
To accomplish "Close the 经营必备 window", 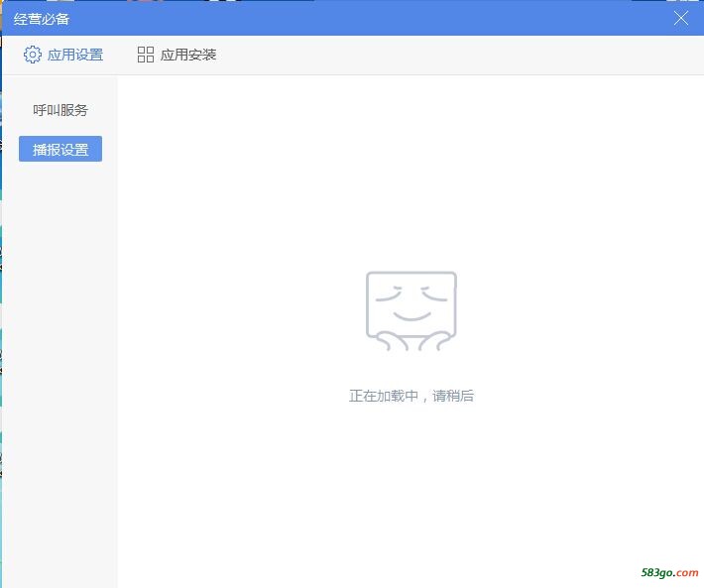I will coord(680,19).
